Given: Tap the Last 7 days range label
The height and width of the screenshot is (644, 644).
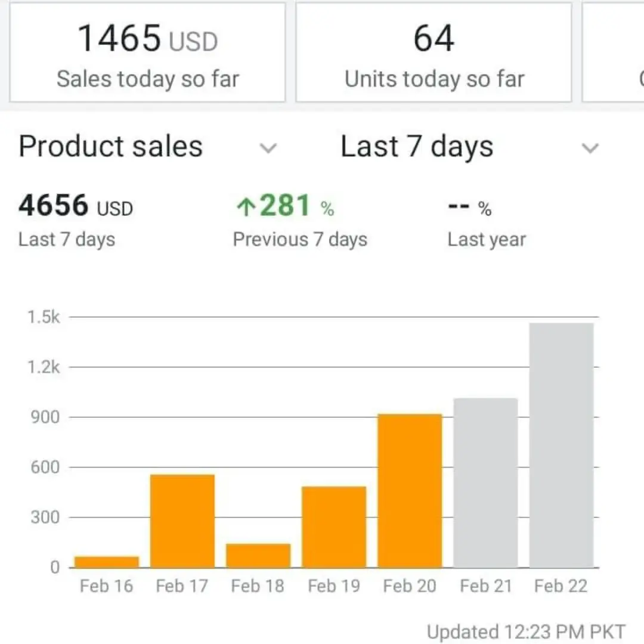Looking at the screenshot, I should (x=417, y=147).
